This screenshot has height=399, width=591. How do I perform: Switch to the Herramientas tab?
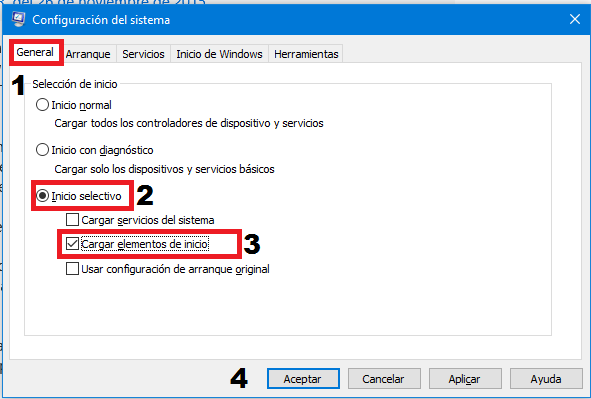[x=306, y=54]
